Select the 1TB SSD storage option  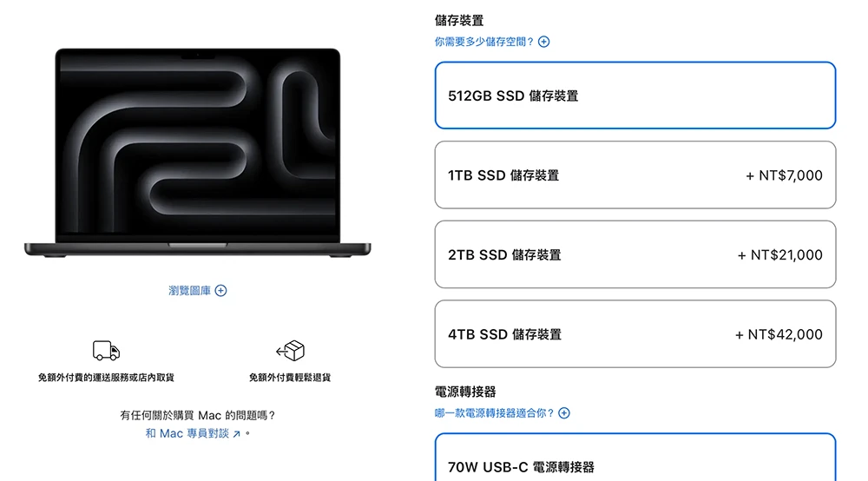(635, 175)
